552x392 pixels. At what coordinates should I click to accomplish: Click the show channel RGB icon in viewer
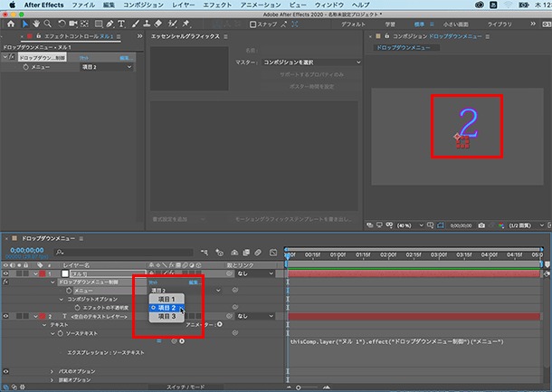coord(500,225)
